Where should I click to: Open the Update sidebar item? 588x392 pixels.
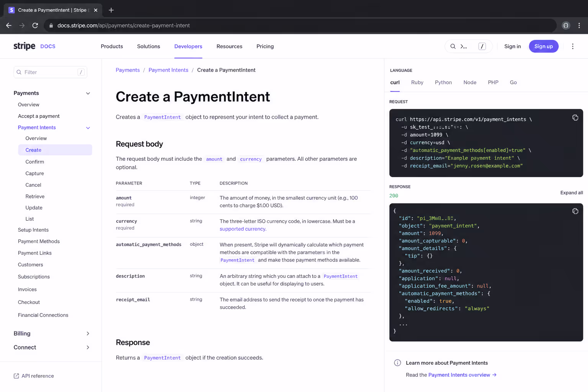coord(34,207)
